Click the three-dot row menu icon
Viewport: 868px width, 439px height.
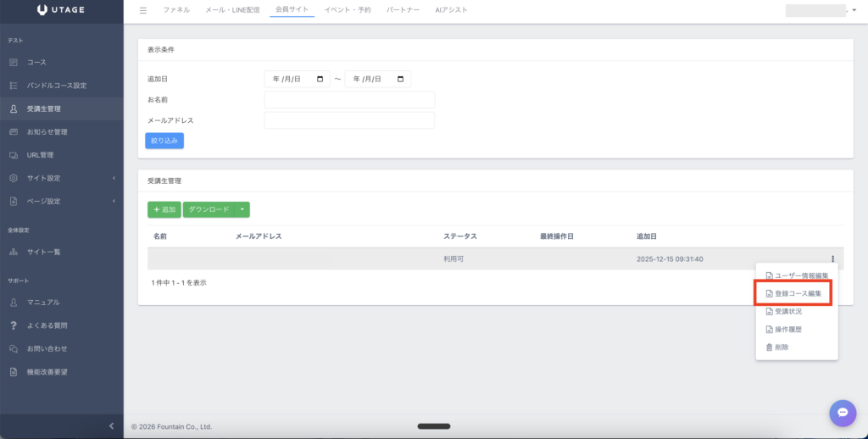pyautogui.click(x=832, y=258)
